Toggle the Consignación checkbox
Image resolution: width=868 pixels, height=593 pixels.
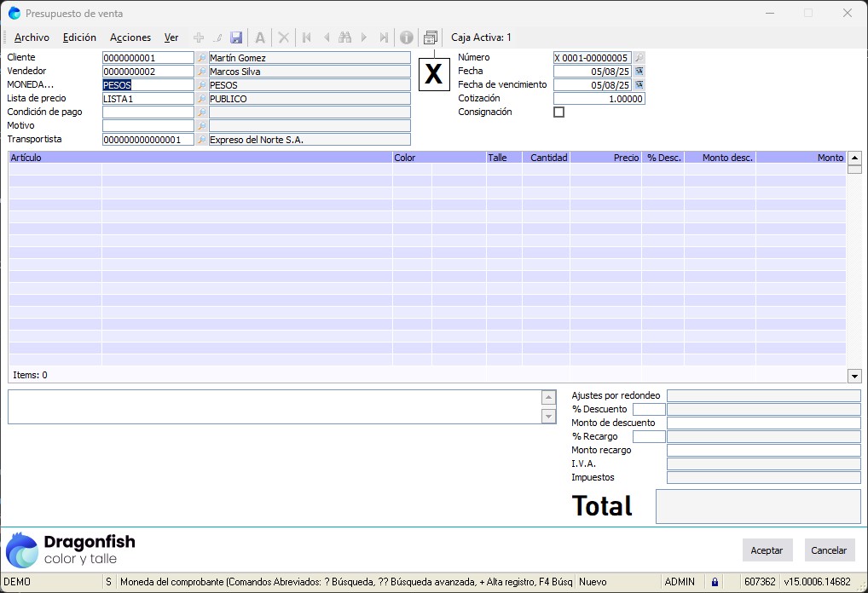tap(559, 112)
